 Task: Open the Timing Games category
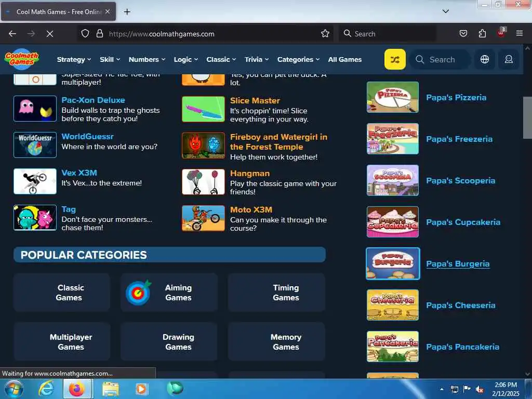[276, 292]
